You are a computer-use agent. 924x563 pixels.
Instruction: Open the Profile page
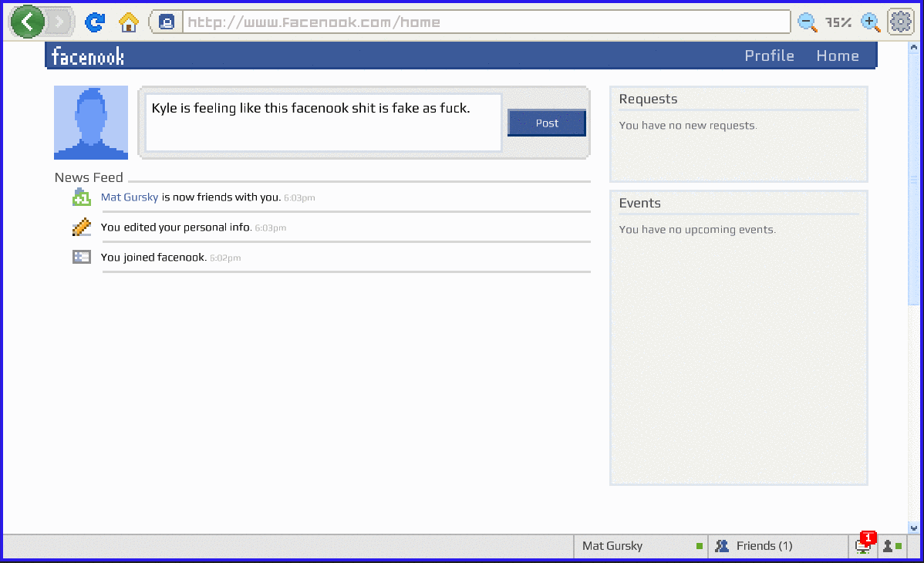[x=769, y=56]
